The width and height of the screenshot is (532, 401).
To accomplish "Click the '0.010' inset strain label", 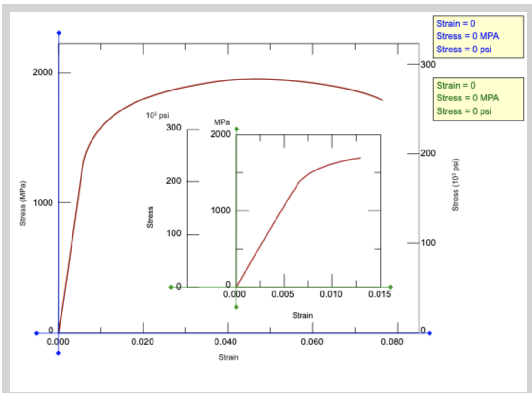I will [331, 294].
